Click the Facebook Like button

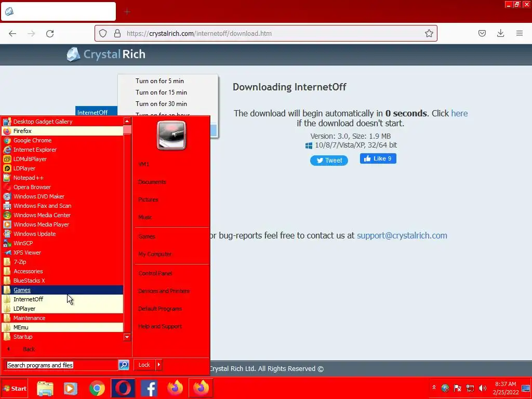click(x=378, y=158)
